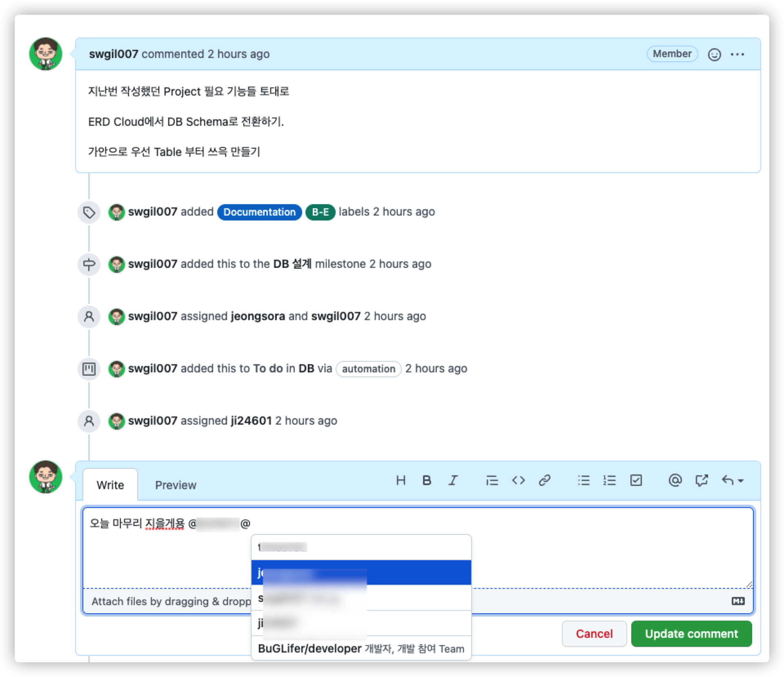Image resolution: width=784 pixels, height=677 pixels.
Task: Insert a task list checkbox
Action: (x=636, y=481)
